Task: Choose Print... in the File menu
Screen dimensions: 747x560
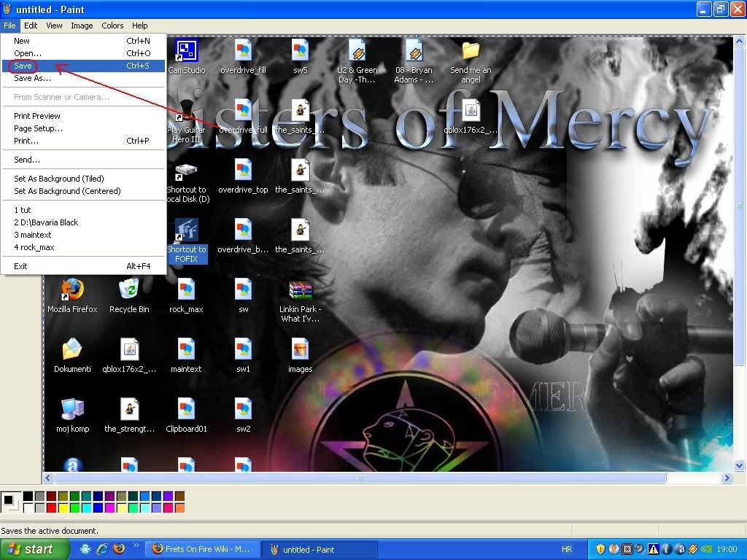Action: pyautogui.click(x=83, y=141)
